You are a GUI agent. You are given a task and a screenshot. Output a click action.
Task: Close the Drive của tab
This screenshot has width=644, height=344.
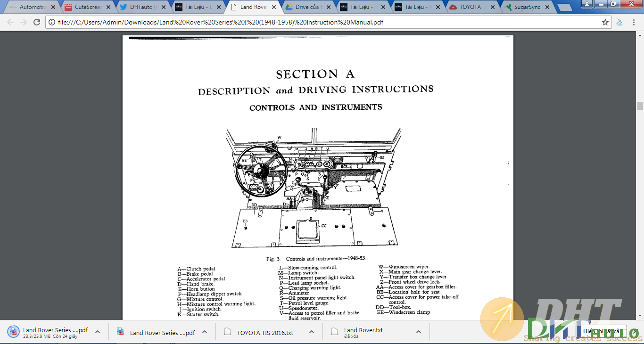point(328,7)
